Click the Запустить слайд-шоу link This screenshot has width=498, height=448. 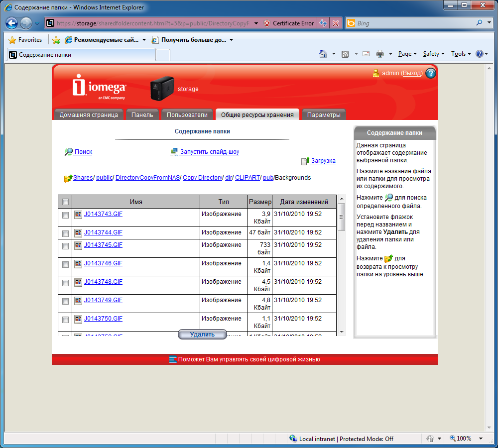pyautogui.click(x=210, y=152)
